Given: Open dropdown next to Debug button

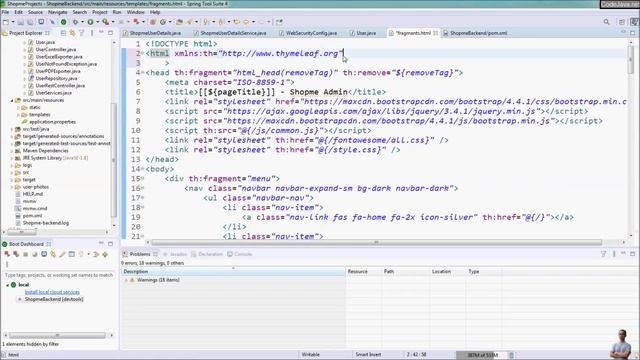Looking at the screenshot, I should pyautogui.click(x=82, y=22).
